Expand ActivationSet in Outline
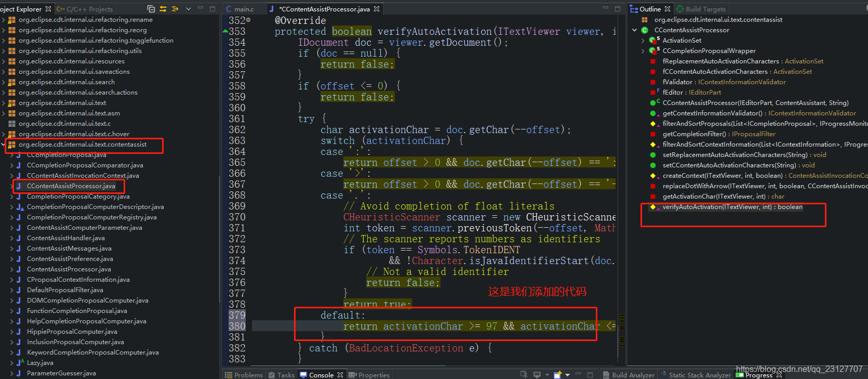868x379 pixels. coord(643,41)
